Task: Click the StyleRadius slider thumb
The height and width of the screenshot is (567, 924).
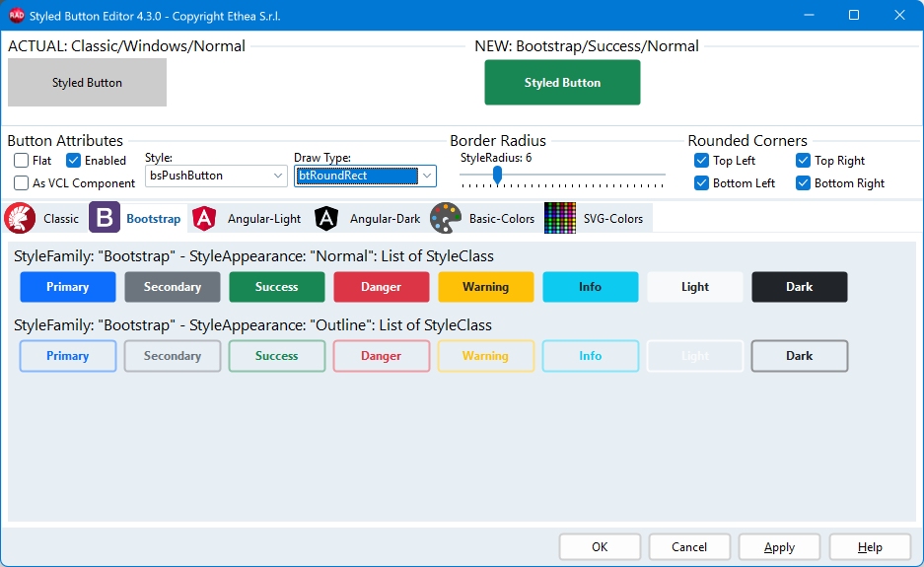Action: 497,176
